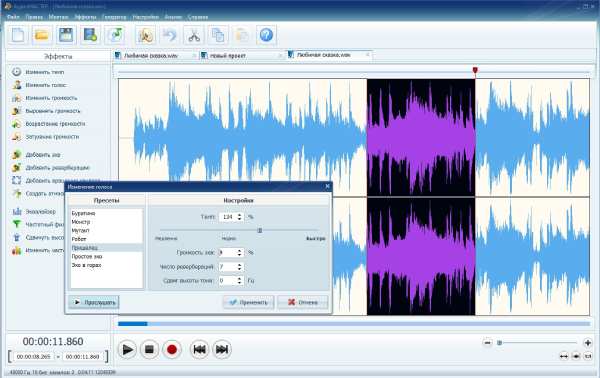This screenshot has height=378, width=600.
Task: Click the microphone recording toolbar icon
Action: pos(145,35)
